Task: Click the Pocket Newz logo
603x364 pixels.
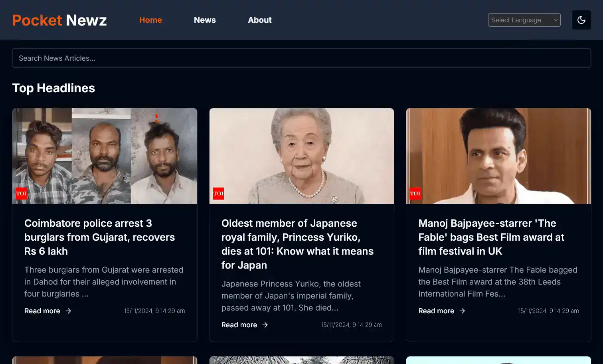Action: pyautogui.click(x=59, y=20)
